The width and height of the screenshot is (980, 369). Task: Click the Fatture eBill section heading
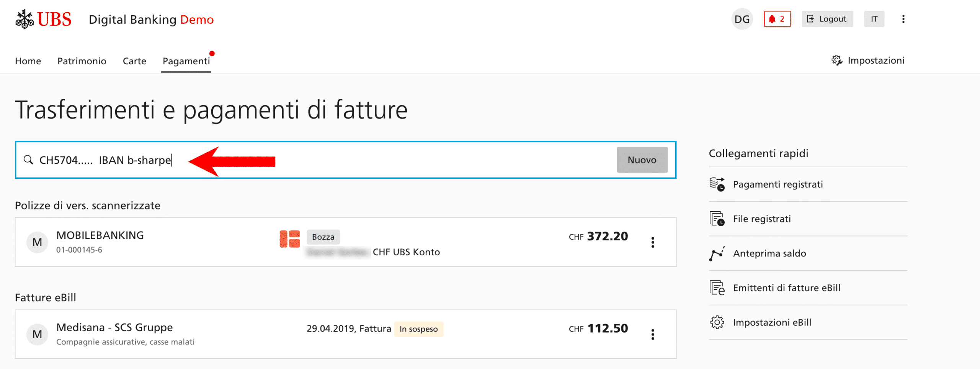point(46,297)
